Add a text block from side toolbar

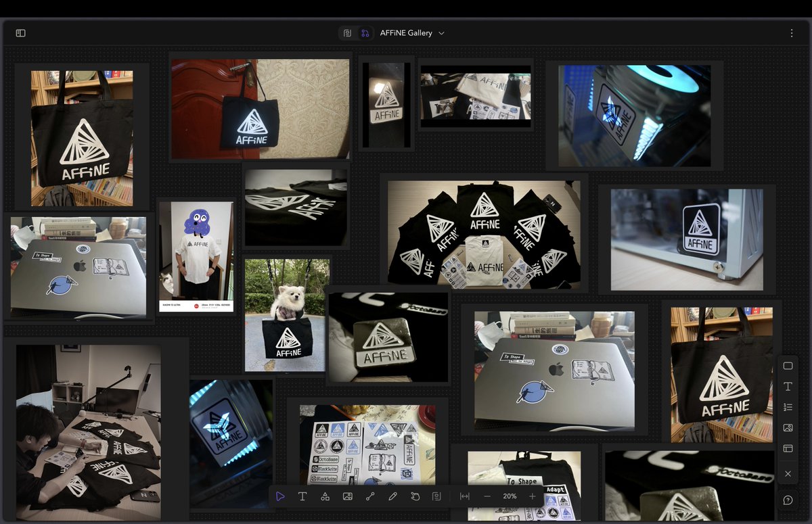pos(788,387)
